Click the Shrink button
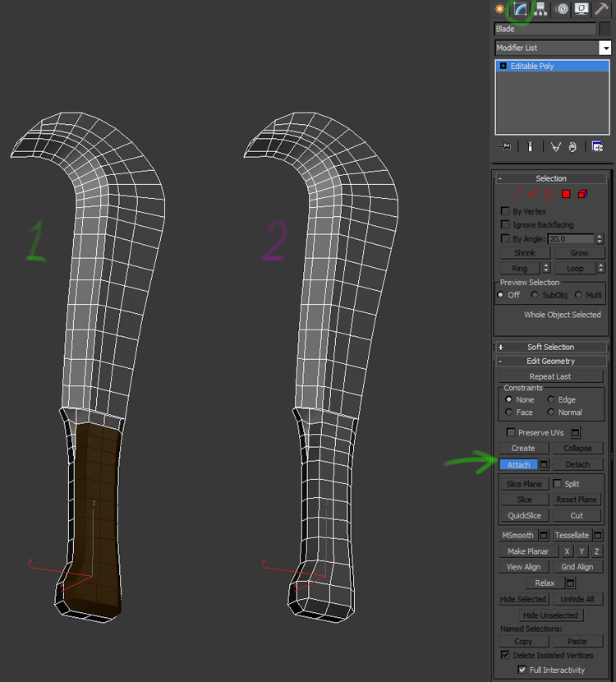Screen dimensions: 616x682 [525, 253]
